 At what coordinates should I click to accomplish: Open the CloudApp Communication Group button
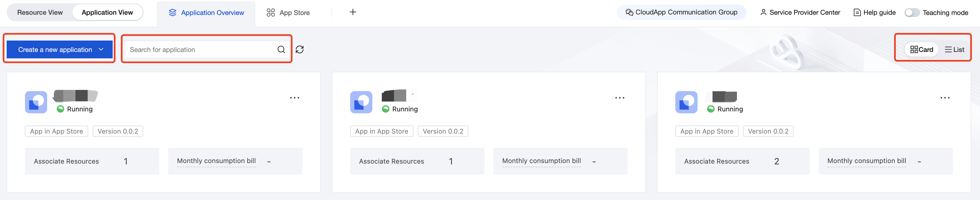pos(681,12)
